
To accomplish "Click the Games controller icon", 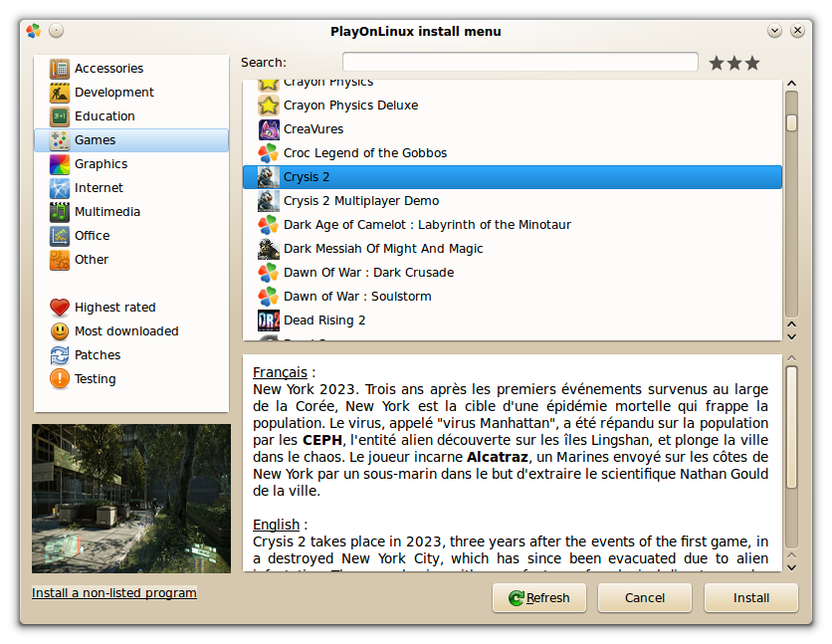I will [x=60, y=140].
